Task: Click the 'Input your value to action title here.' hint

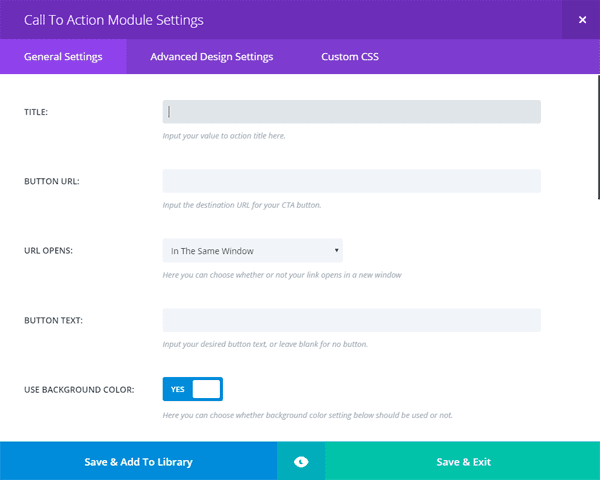Action: (224, 136)
